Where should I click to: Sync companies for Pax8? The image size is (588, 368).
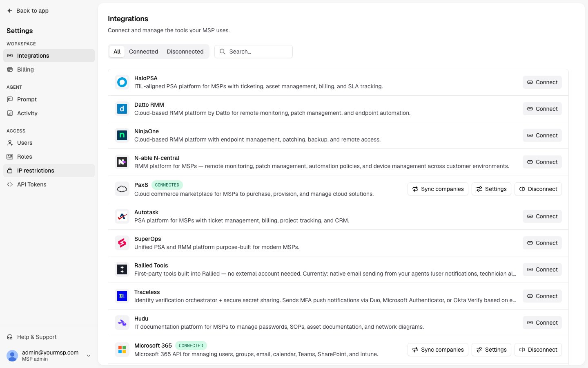[x=438, y=189]
